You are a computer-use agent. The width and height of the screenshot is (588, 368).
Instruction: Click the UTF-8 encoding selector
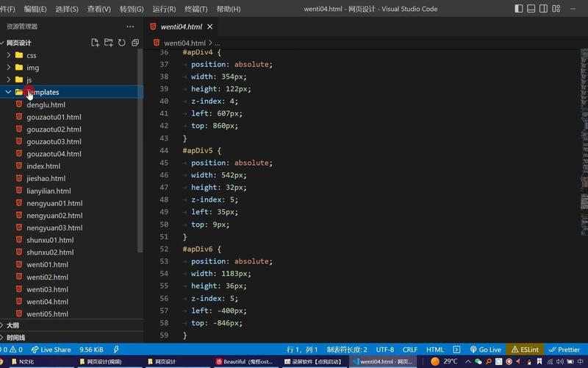[x=384, y=350]
